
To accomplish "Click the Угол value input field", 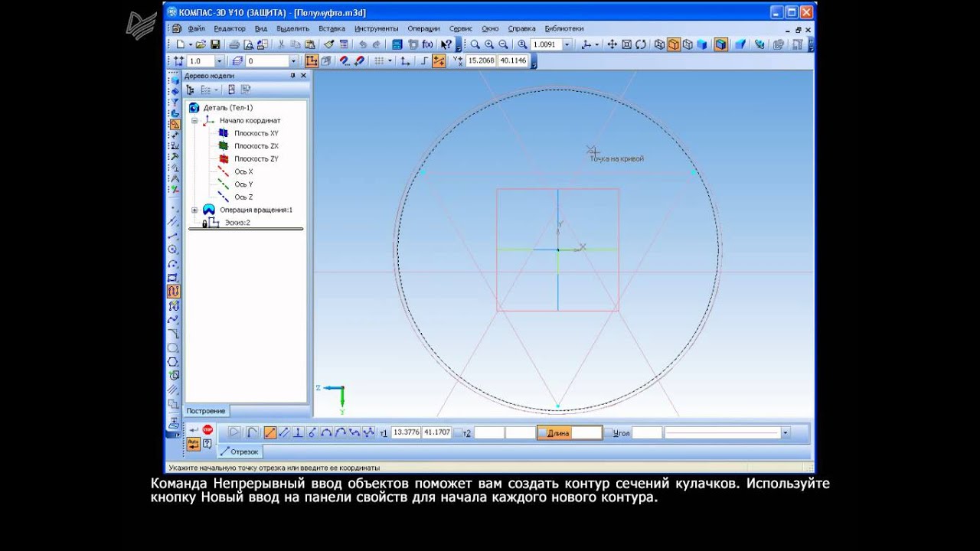I will click(x=647, y=433).
